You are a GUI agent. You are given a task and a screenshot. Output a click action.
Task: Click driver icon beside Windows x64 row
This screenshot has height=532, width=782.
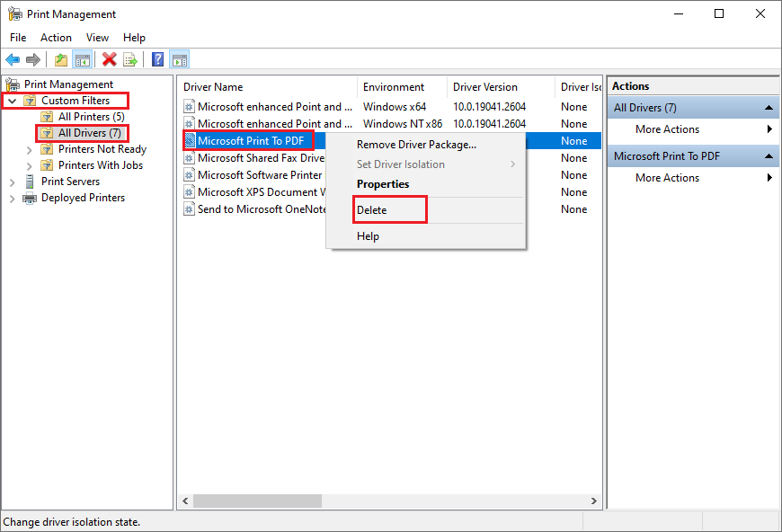click(189, 107)
